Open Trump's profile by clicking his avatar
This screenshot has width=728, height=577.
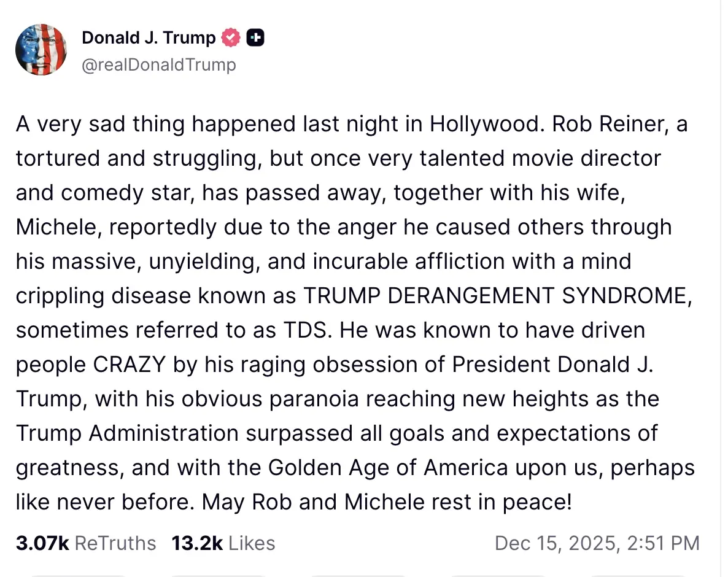coord(41,50)
